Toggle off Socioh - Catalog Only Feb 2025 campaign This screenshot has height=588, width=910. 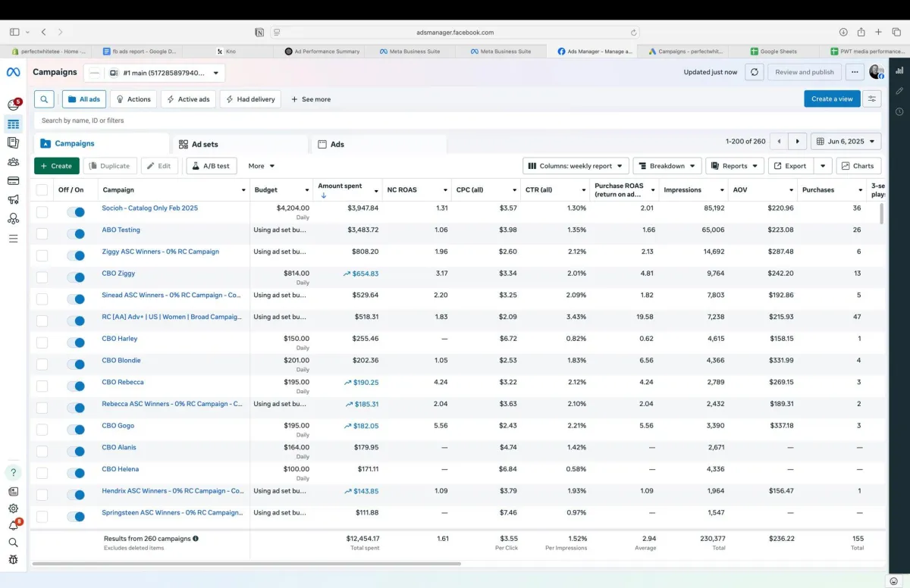pos(76,212)
